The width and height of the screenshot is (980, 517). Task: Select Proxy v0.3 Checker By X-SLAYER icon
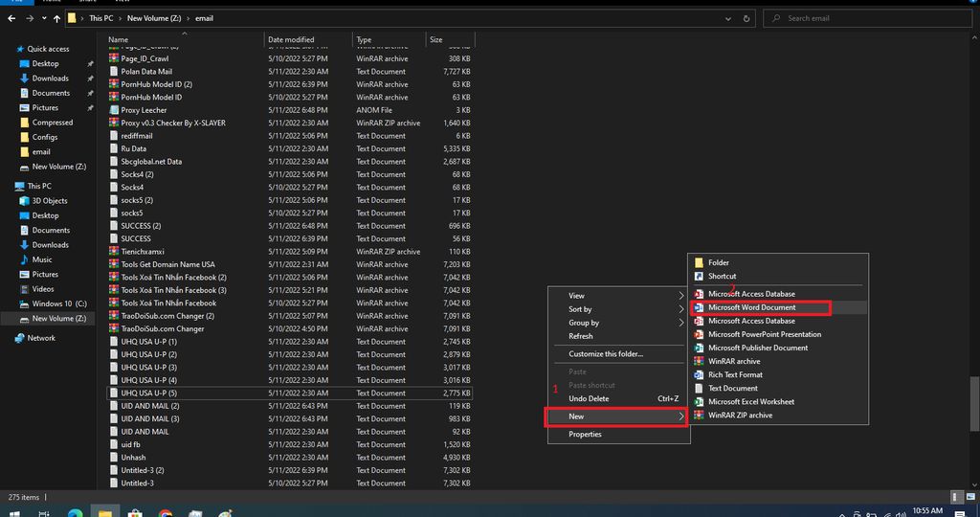coord(114,124)
